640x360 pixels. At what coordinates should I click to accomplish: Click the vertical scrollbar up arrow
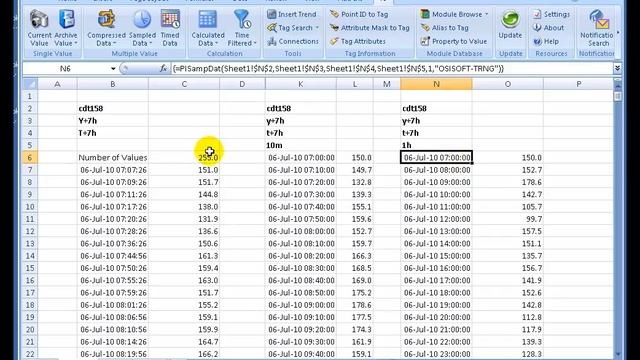click(618, 86)
